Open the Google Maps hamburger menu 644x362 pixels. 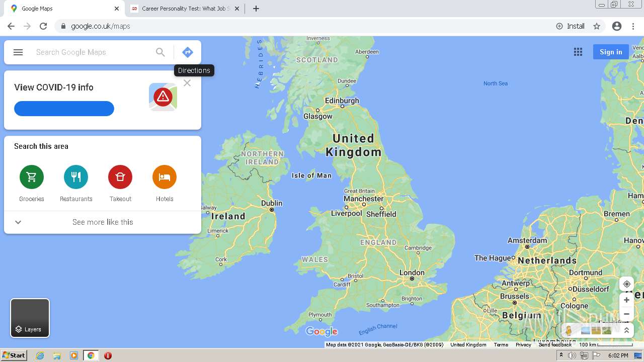18,52
